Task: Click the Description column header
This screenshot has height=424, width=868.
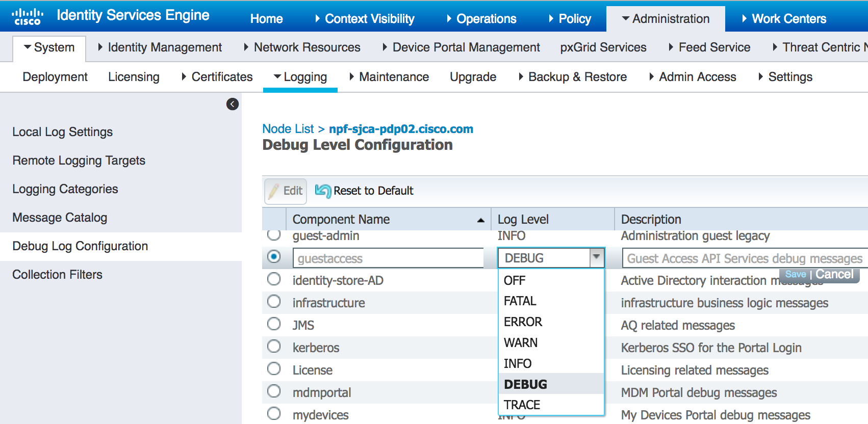Action: [x=742, y=219]
